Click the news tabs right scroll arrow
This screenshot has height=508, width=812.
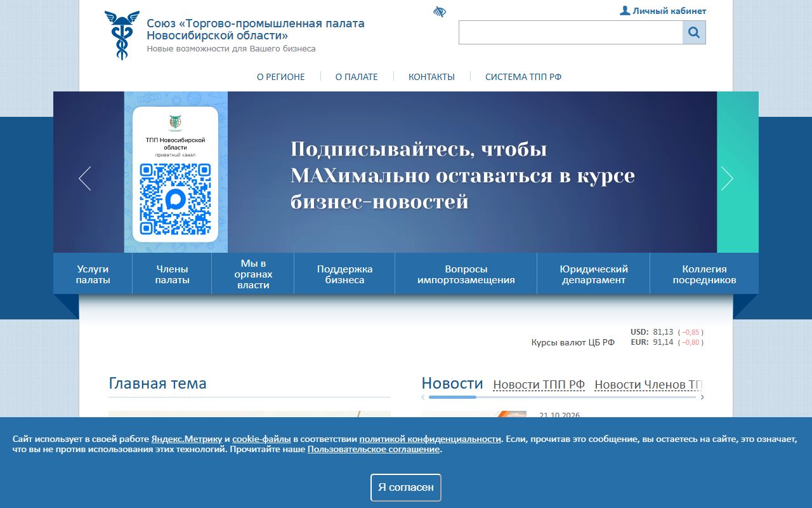(702, 398)
